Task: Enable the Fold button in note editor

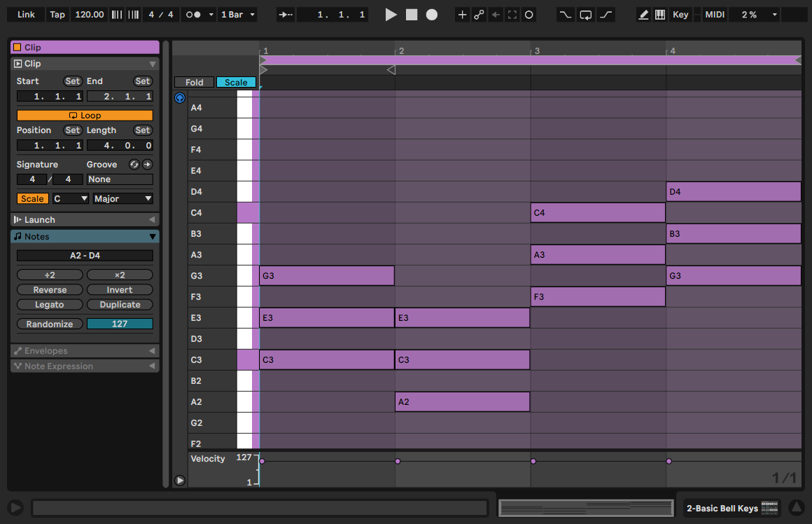Action: [x=194, y=83]
